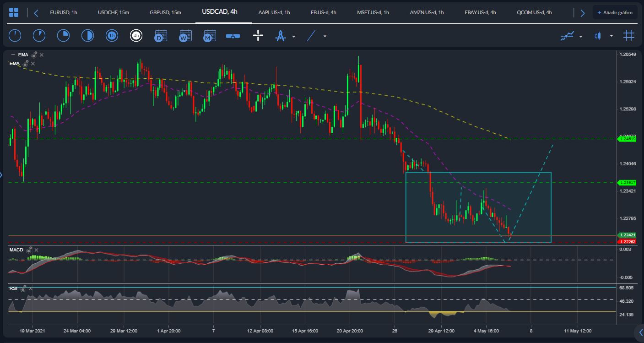Expand the line tool dropdown arrow
The image size is (644, 343).
[325, 36]
